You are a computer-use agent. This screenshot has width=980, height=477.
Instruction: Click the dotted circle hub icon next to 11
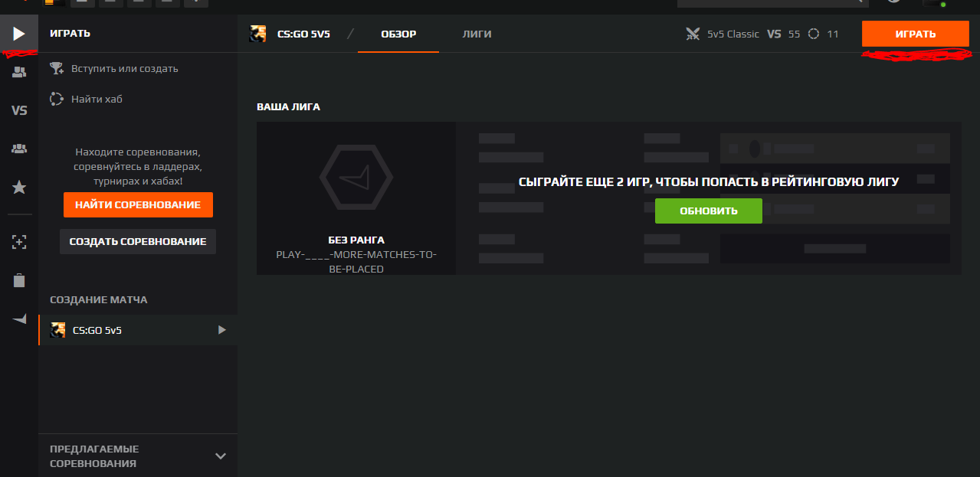[x=814, y=34]
